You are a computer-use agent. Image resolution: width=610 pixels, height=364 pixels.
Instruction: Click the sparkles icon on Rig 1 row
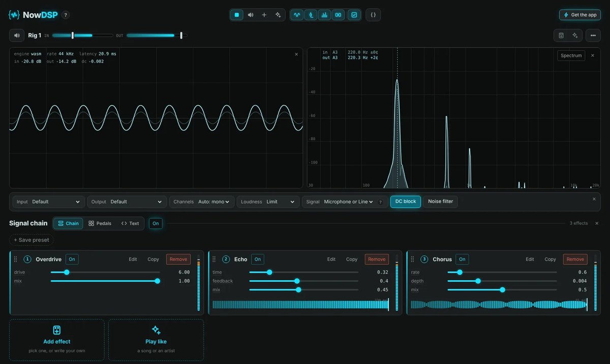pos(575,36)
